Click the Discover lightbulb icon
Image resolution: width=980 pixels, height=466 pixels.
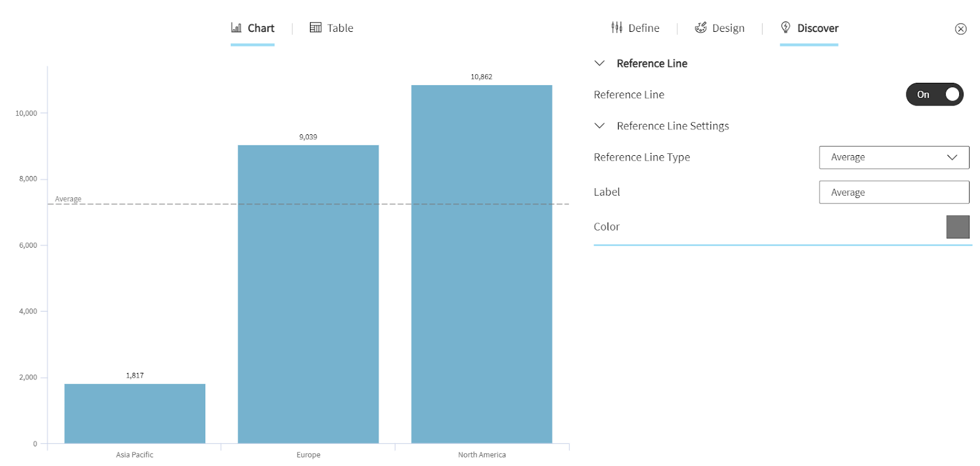coord(786,27)
